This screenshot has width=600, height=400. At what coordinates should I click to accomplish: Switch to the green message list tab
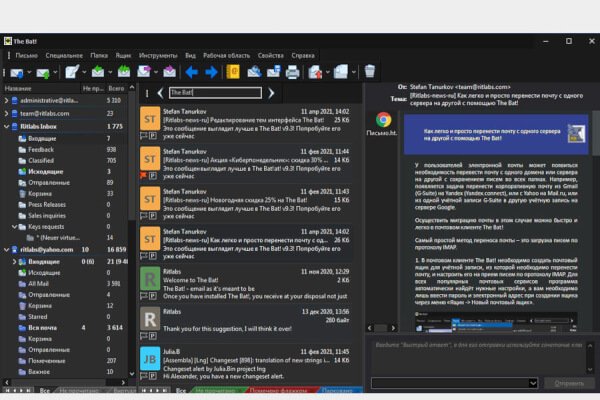217,390
